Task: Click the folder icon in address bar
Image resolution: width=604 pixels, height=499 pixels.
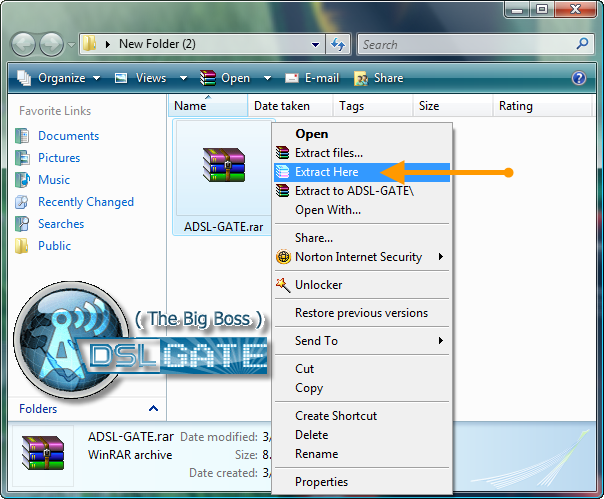Action: (89, 44)
